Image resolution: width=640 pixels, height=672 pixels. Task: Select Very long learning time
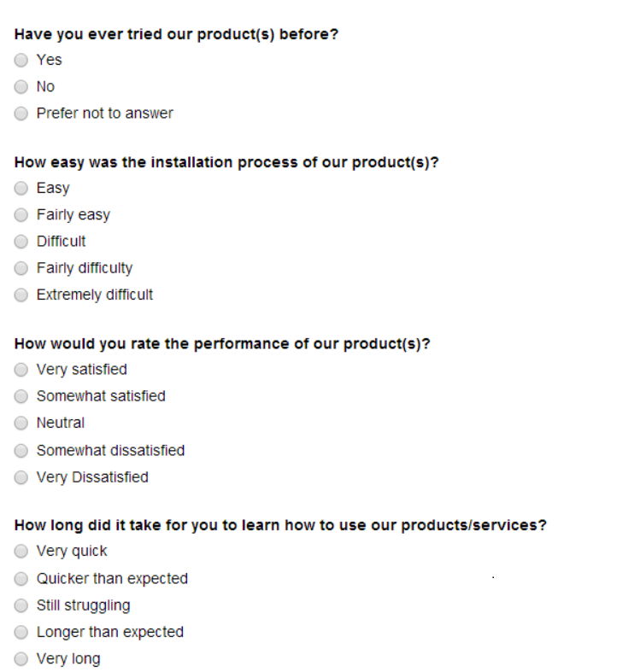(21, 658)
